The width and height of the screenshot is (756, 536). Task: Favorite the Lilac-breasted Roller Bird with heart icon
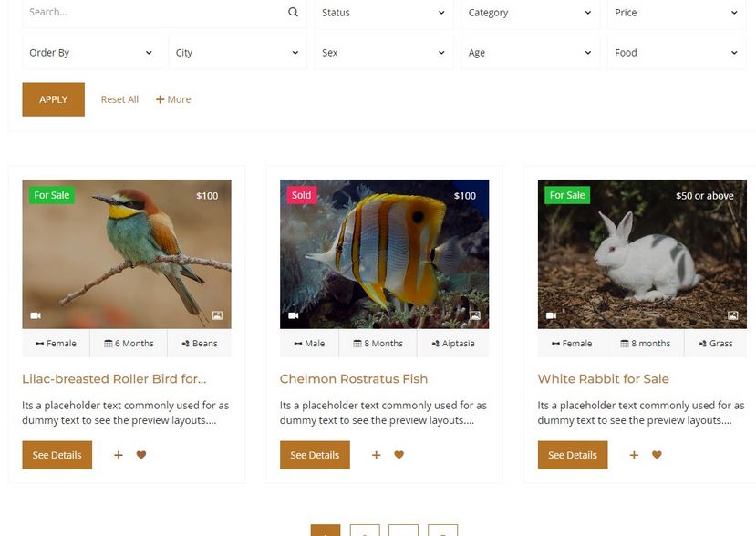140,455
